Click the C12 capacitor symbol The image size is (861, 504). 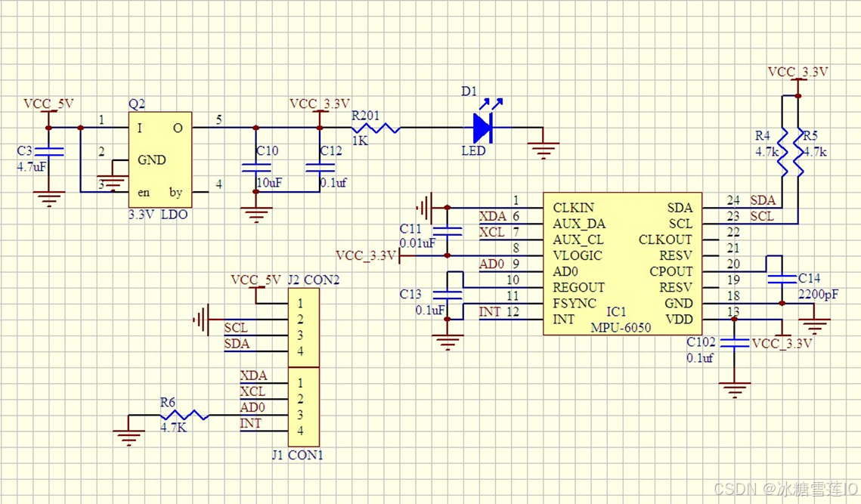[320, 168]
